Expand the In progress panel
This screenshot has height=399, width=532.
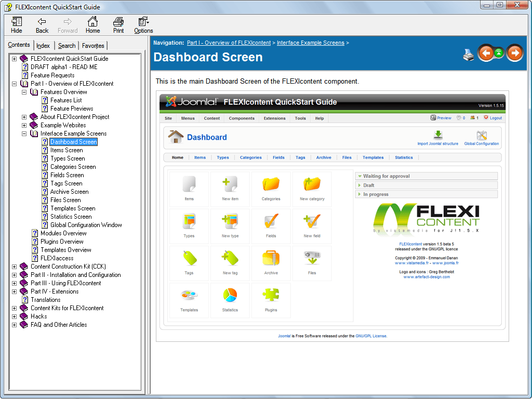pos(427,194)
